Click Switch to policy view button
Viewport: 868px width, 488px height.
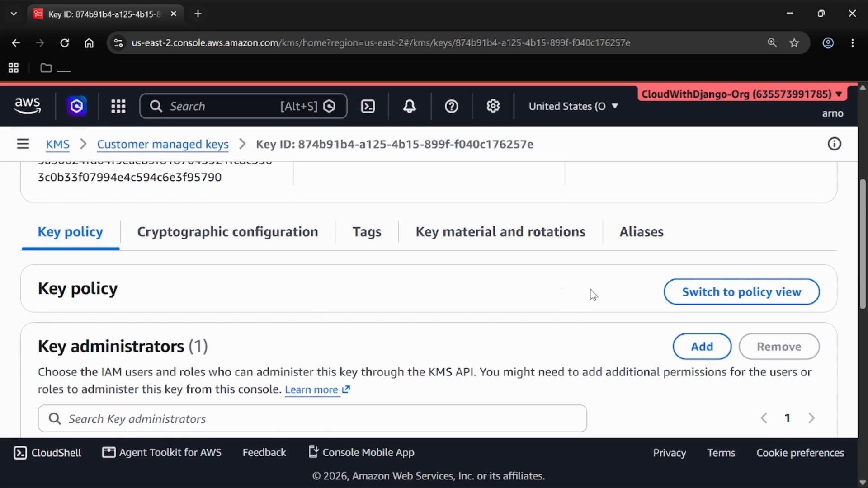click(x=741, y=292)
